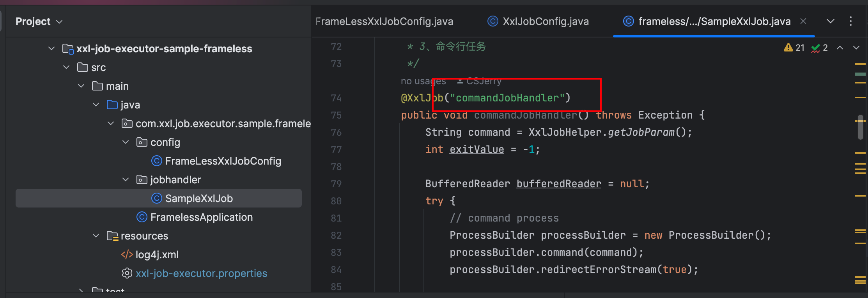868x298 pixels.
Task: Click the jobhandler package icon
Action: pos(142,179)
